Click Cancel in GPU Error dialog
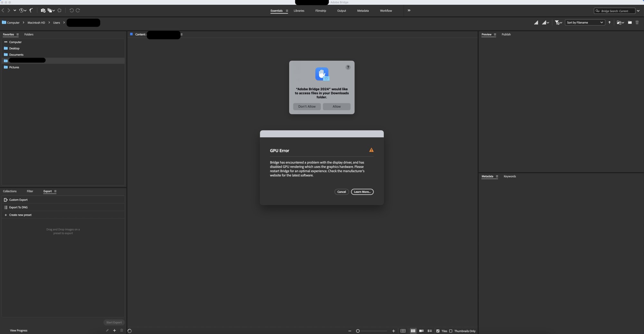This screenshot has height=334, width=644. (342, 192)
